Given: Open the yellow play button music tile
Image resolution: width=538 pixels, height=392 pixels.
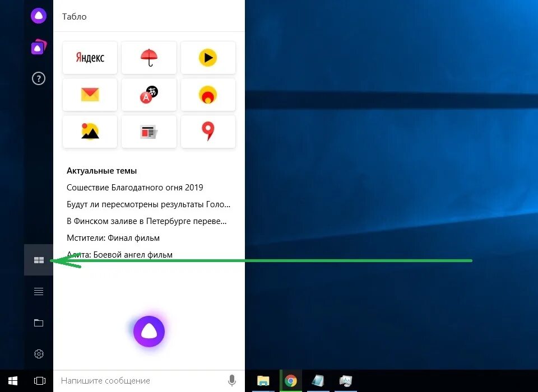Looking at the screenshot, I should (208, 57).
